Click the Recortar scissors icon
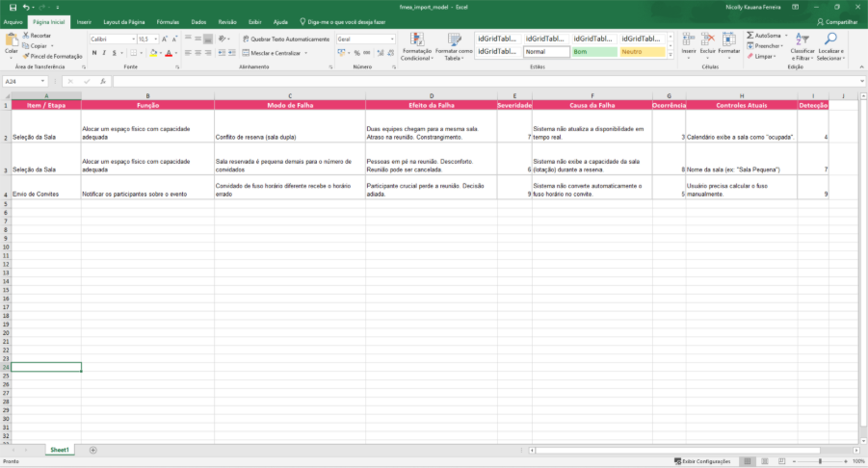This screenshot has height=468, width=868. [x=25, y=36]
